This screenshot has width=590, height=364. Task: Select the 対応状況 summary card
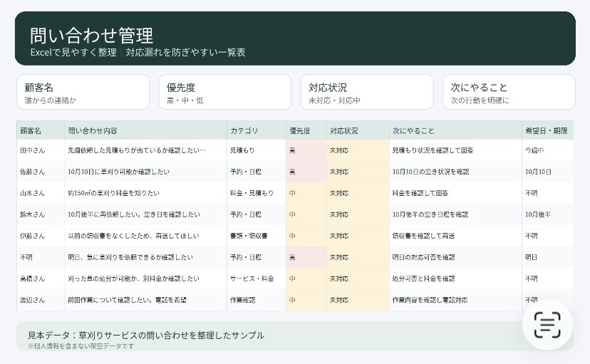(x=367, y=92)
